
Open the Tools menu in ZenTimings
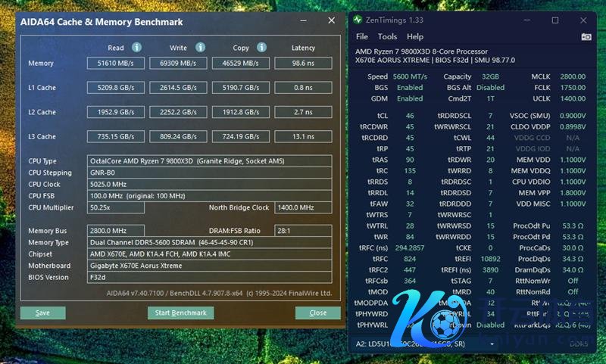coord(387,36)
